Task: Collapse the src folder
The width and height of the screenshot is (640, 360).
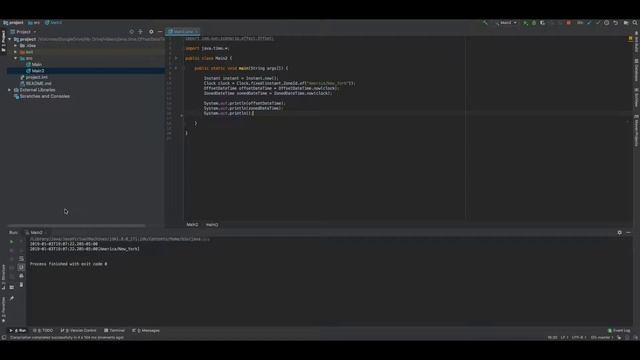Action: pos(16,58)
